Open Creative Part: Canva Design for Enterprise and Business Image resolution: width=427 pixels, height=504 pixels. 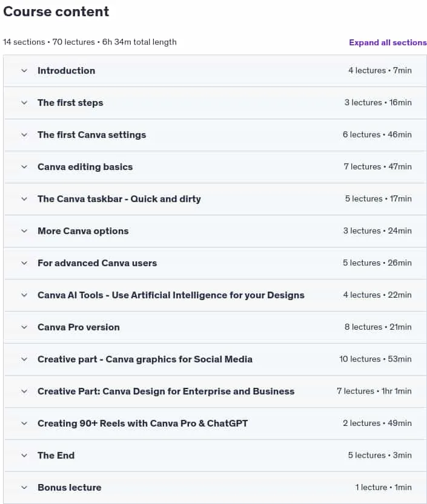click(166, 391)
